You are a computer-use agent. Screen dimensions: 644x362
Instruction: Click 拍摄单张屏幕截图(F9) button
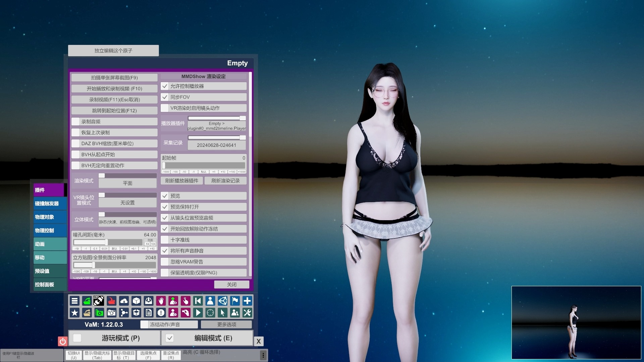pos(114,78)
